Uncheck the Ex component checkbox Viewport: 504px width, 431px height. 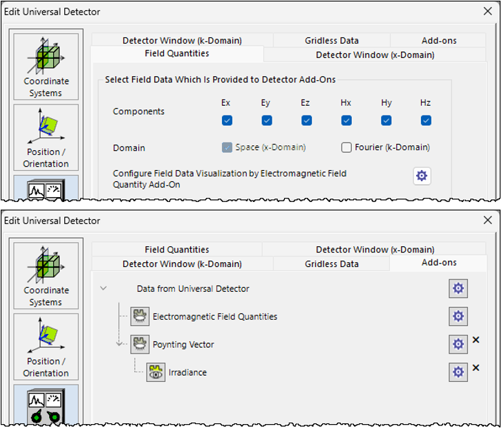(x=227, y=120)
